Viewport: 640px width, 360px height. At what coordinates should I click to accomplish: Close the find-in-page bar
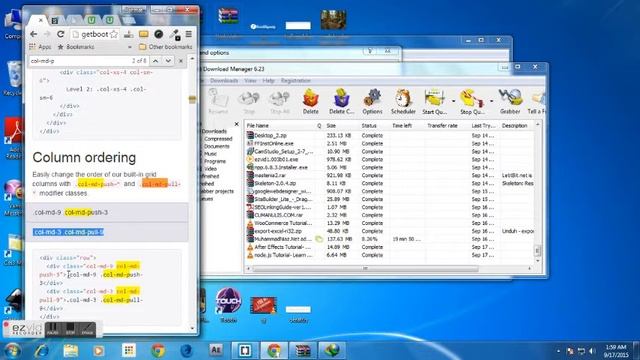181,61
